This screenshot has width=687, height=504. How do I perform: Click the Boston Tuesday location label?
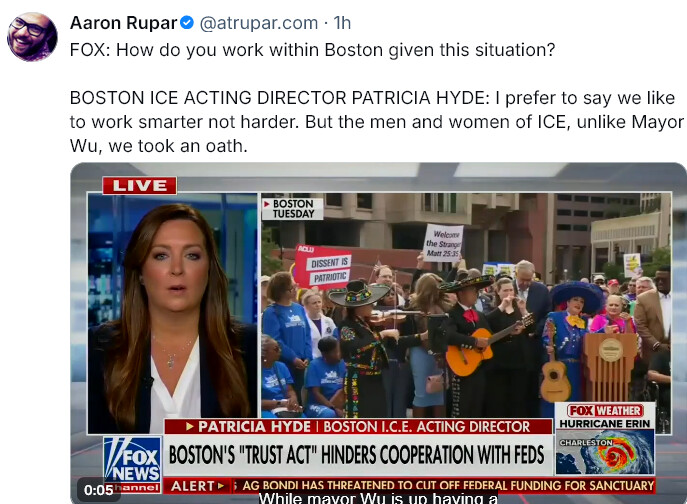[x=293, y=209]
